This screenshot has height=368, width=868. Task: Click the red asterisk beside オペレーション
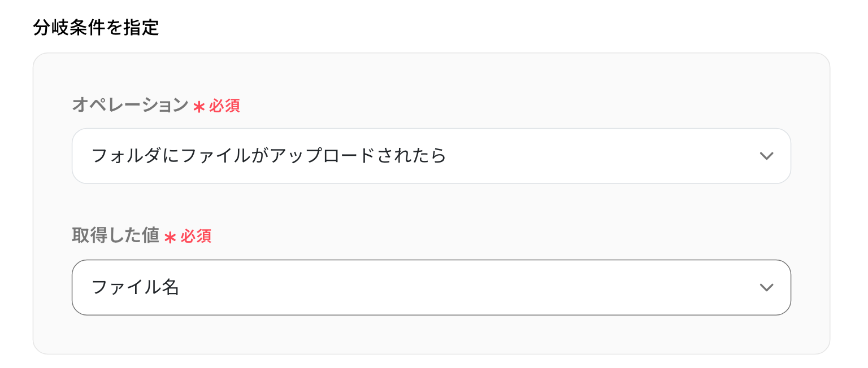198,107
